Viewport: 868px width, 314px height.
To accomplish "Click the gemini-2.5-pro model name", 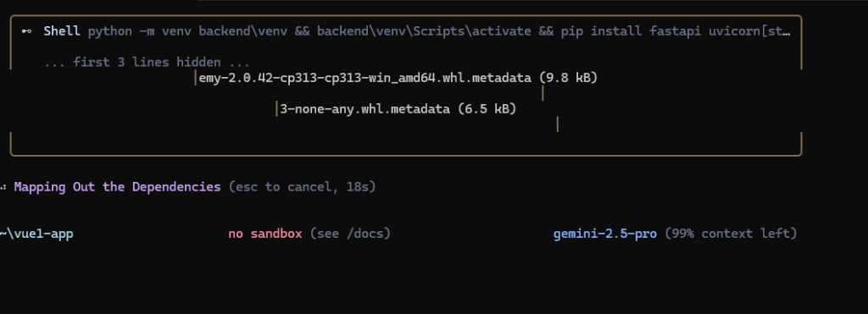I will (x=604, y=234).
